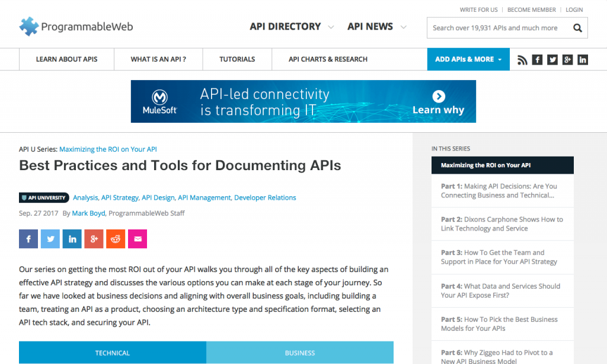
Task: Share the article via Twitter
Action: tap(50, 238)
